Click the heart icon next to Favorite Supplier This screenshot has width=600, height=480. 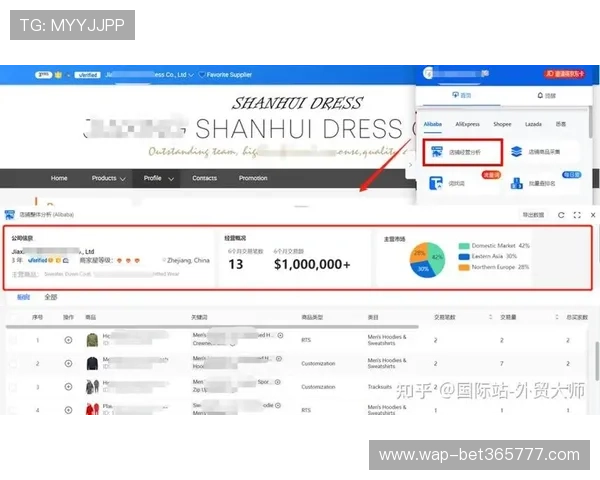(x=201, y=74)
